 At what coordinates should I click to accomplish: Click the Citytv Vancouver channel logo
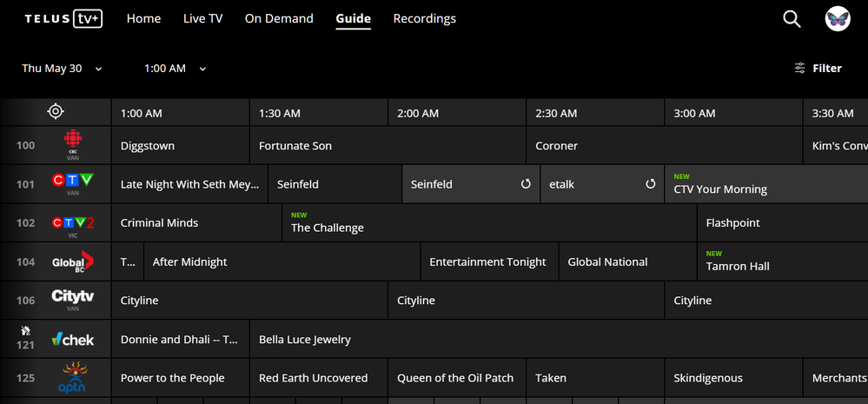(x=73, y=300)
